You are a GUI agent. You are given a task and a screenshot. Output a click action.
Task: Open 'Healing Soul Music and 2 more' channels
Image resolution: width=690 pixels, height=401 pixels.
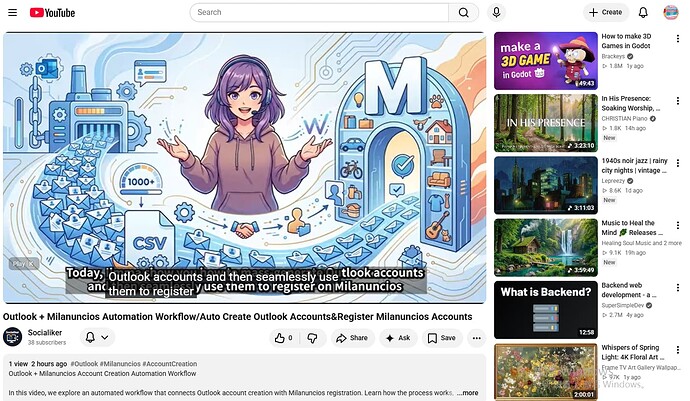click(x=642, y=243)
